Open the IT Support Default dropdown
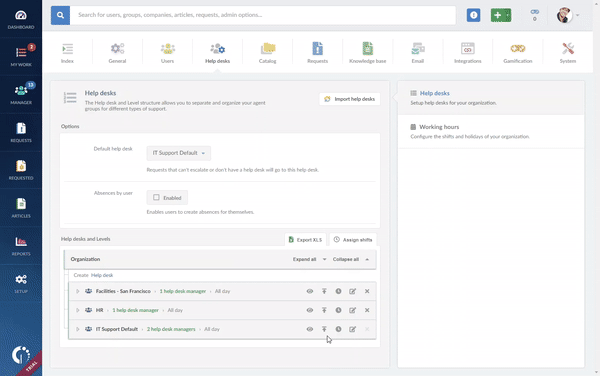Image resolution: width=600 pixels, height=376 pixels. point(179,153)
